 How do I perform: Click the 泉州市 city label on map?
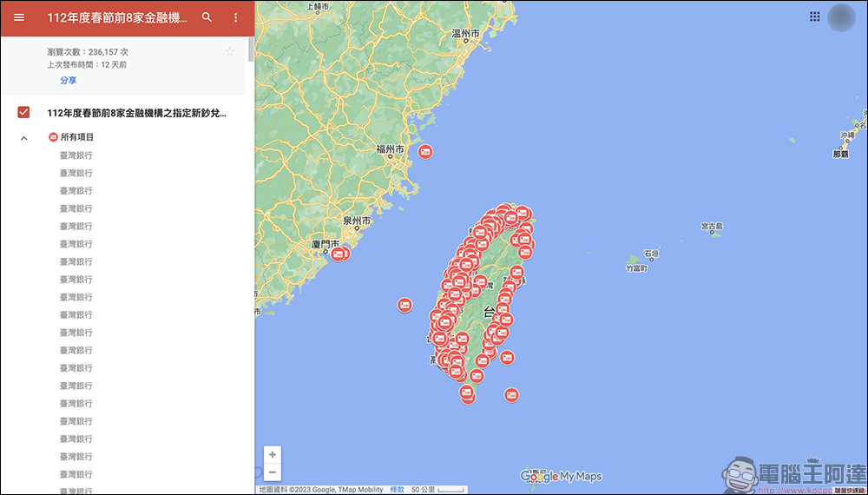(357, 221)
